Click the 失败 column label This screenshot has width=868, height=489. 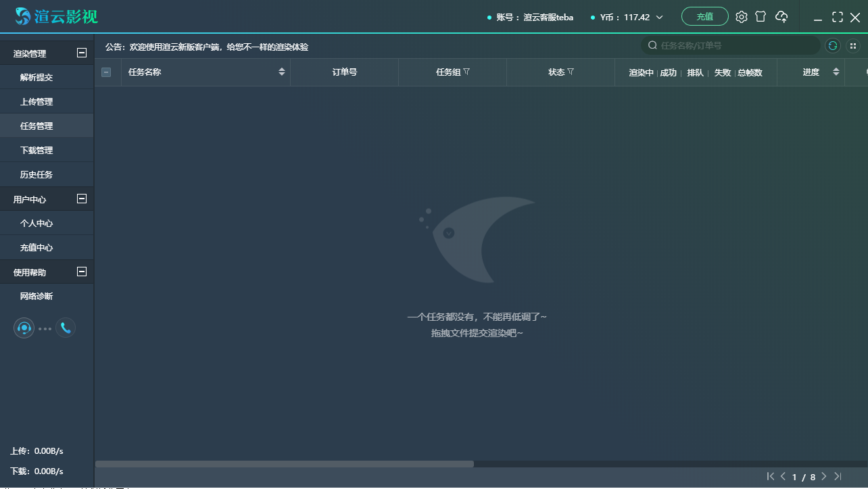pyautogui.click(x=723, y=72)
